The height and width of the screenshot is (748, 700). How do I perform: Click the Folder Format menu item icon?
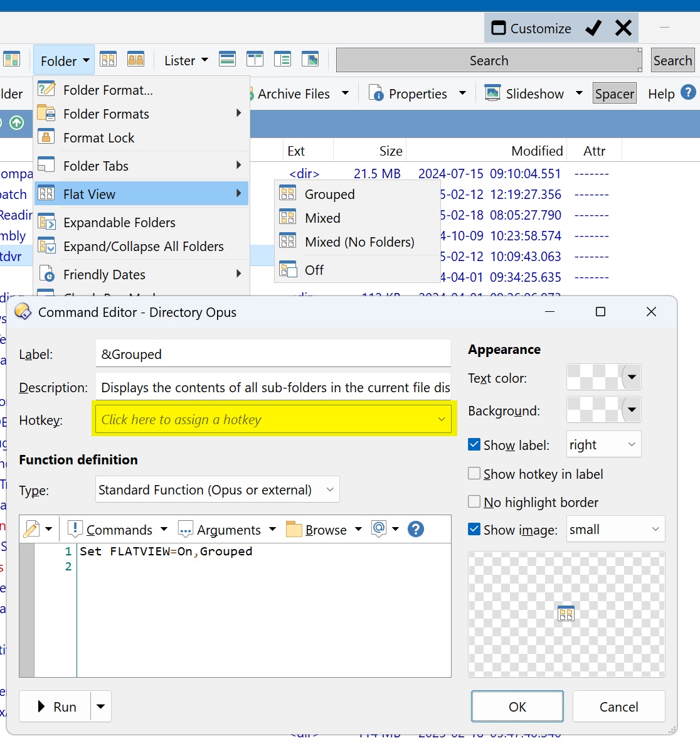coord(47,89)
